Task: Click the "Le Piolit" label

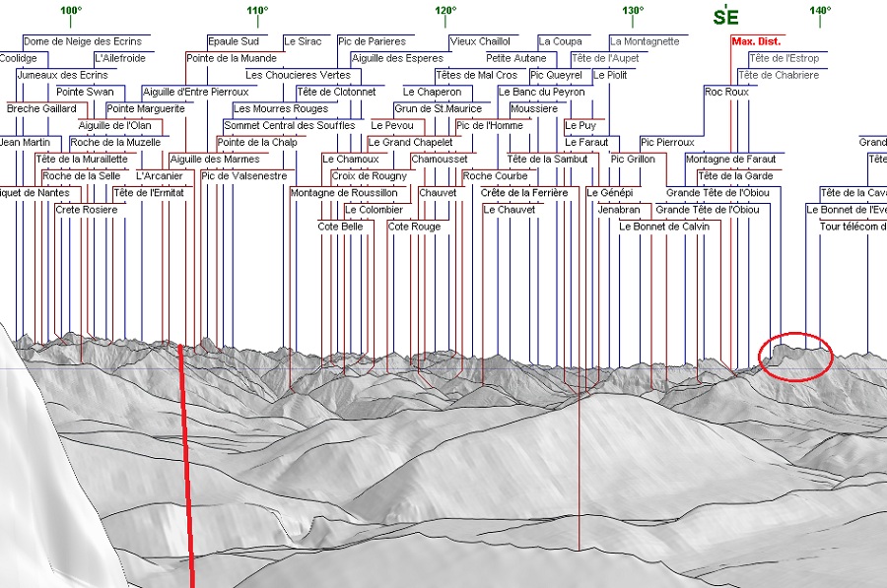Action: coord(610,75)
